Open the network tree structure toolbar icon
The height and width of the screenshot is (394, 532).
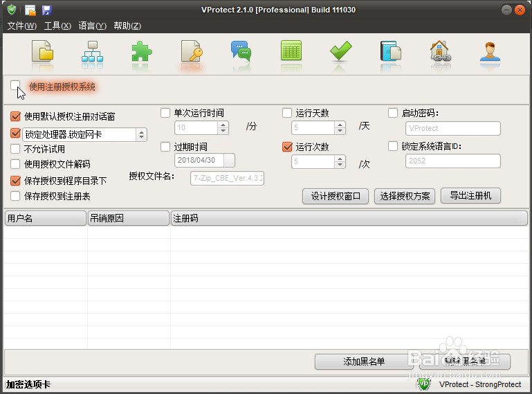[92, 51]
